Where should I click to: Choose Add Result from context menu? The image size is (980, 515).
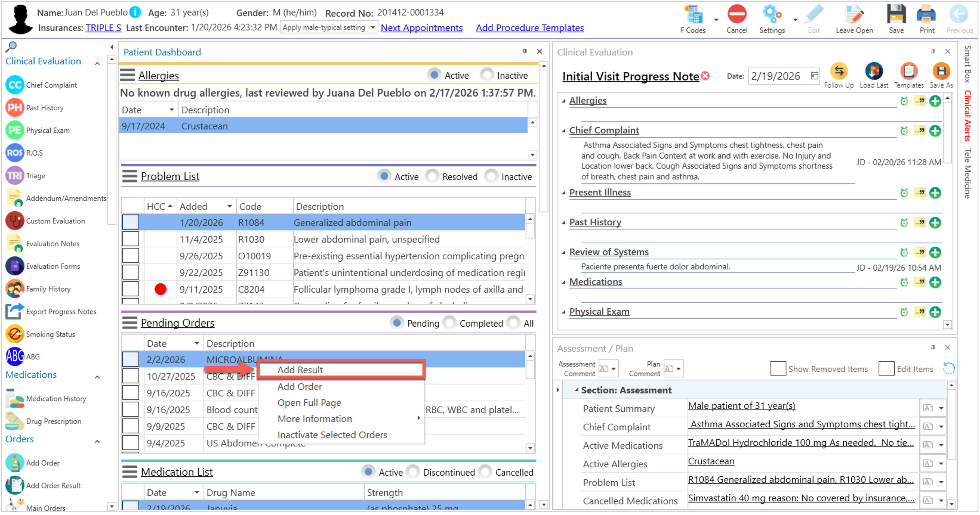(x=300, y=370)
